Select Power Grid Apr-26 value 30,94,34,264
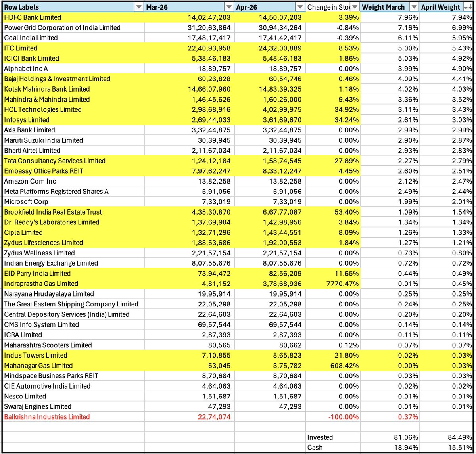 pyautogui.click(x=270, y=28)
